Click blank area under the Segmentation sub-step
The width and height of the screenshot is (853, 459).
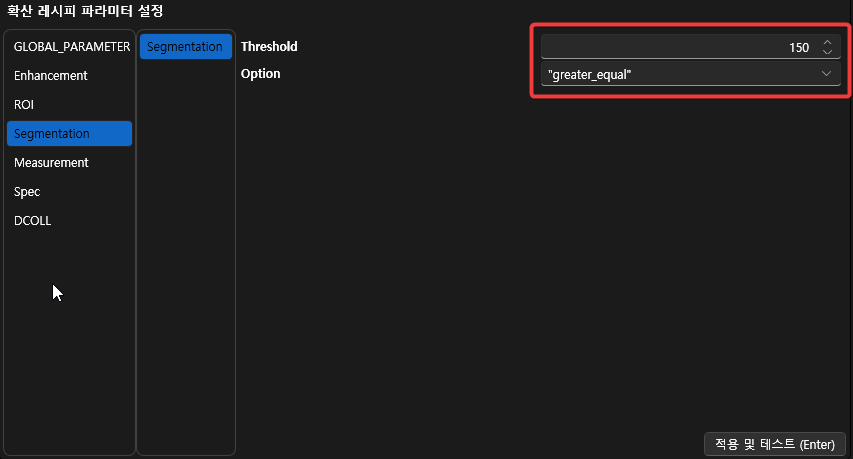185,250
